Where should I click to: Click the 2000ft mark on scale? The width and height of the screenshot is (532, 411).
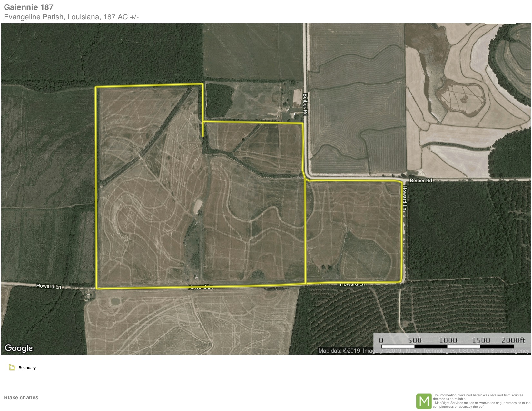[x=513, y=340]
